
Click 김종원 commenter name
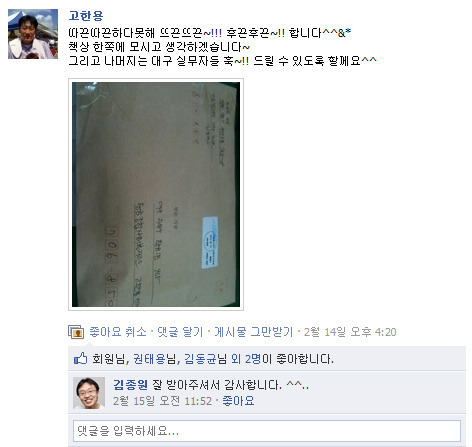click(130, 385)
